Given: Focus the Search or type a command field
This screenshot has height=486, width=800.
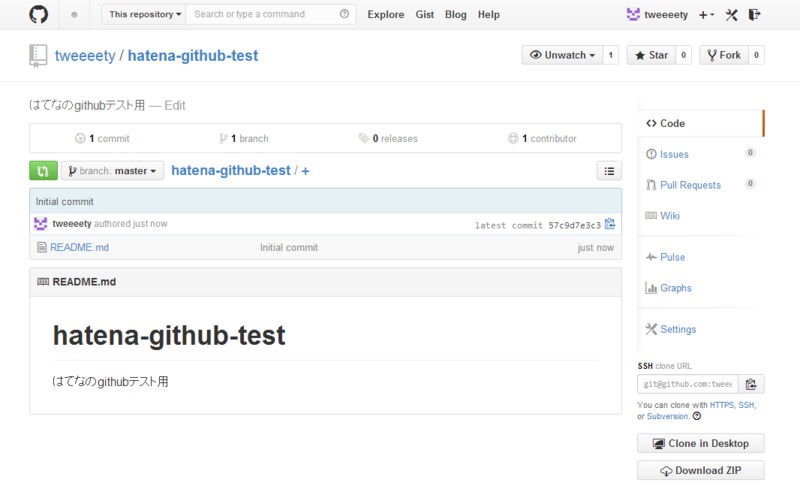Looking at the screenshot, I should pyautogui.click(x=264, y=14).
